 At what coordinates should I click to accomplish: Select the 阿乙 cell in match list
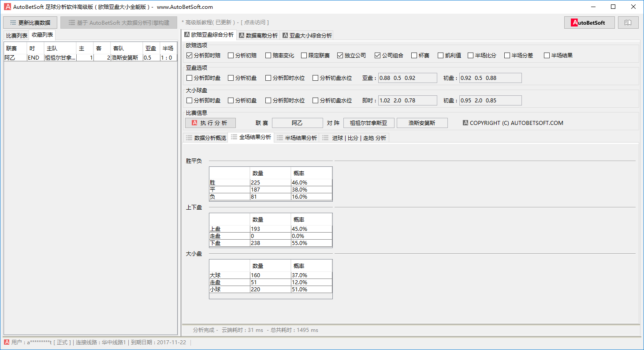click(x=16, y=57)
